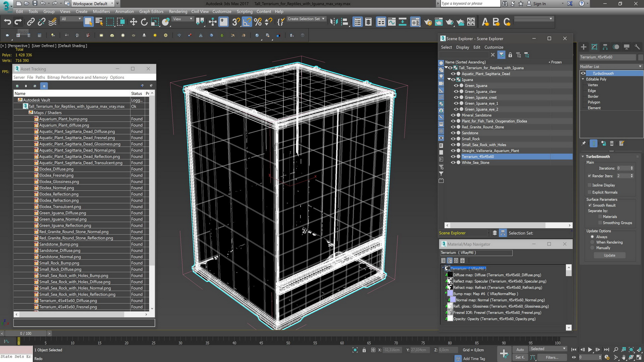Collapse the Iguana group in Scene Explorer

[x=449, y=79]
